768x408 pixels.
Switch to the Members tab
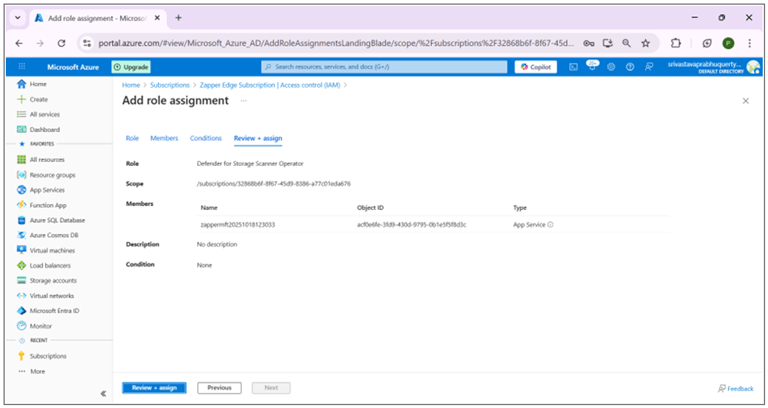164,138
